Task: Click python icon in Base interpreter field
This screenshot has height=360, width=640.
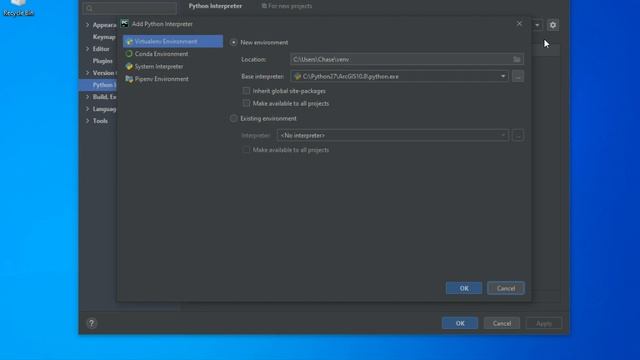Action: [298, 76]
